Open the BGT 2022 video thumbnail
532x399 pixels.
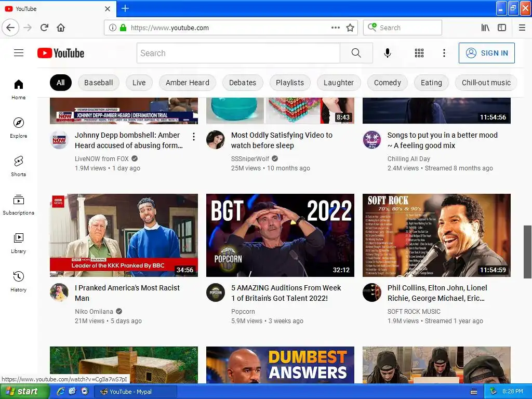click(280, 235)
